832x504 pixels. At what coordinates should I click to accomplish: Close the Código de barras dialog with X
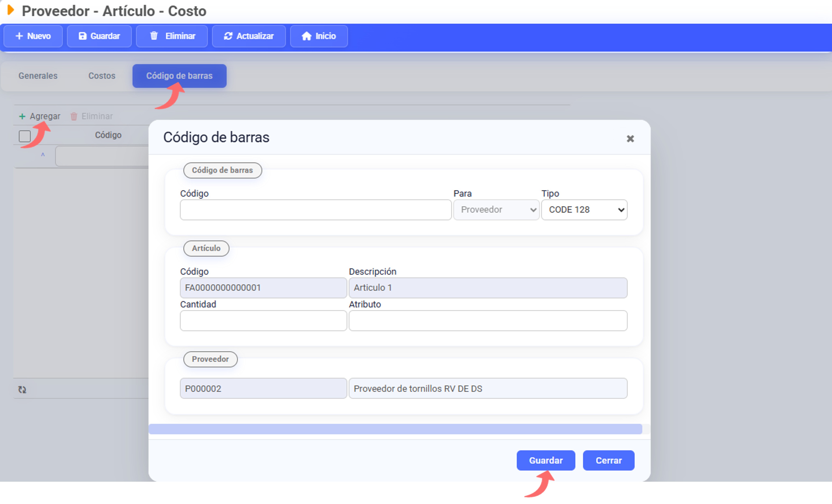630,139
